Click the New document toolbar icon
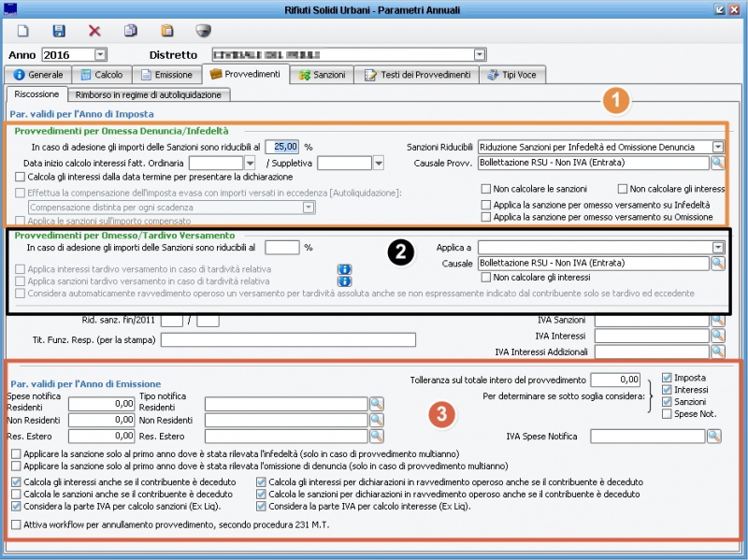 (22, 31)
